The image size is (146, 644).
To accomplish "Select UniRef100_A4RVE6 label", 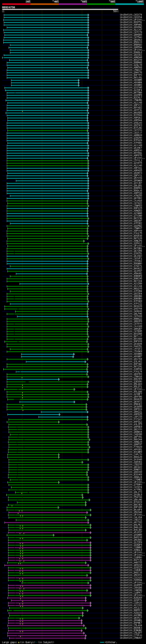I will click(x=131, y=462).
